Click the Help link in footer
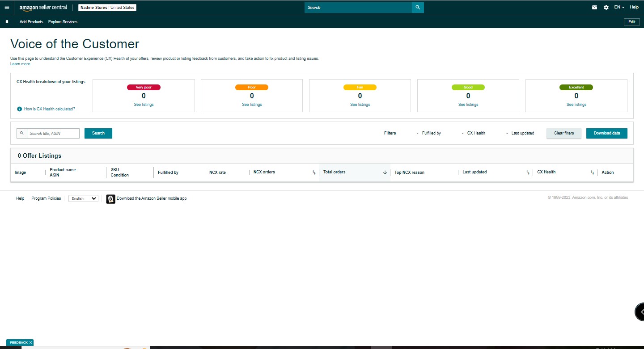644x349 pixels. [20, 198]
